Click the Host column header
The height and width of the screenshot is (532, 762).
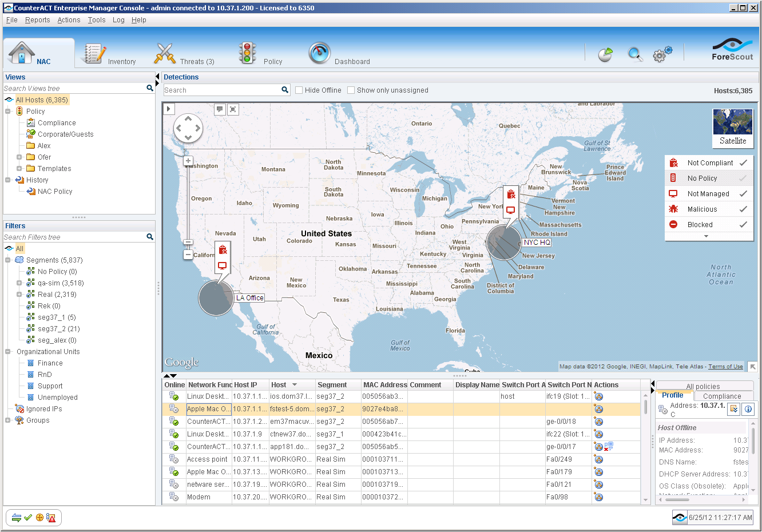point(292,385)
